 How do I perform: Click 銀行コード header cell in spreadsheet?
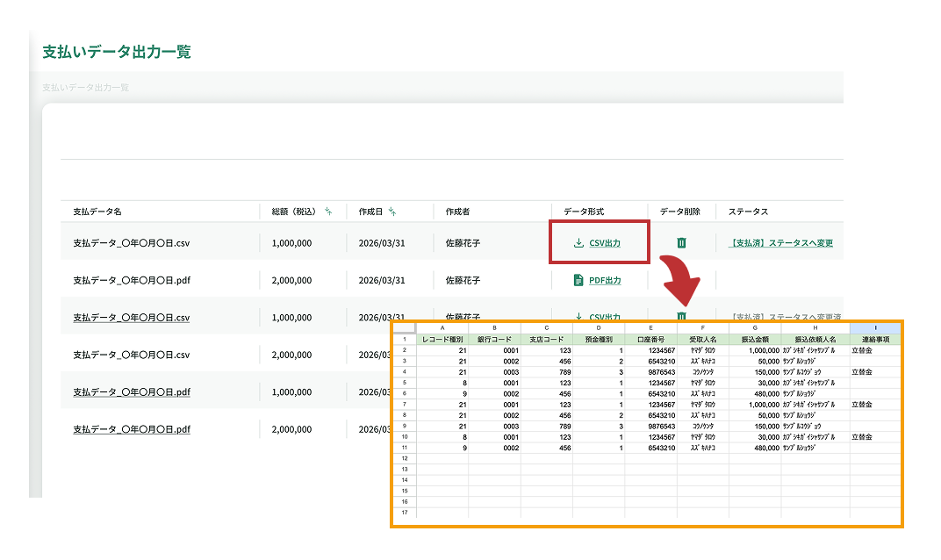click(x=494, y=339)
